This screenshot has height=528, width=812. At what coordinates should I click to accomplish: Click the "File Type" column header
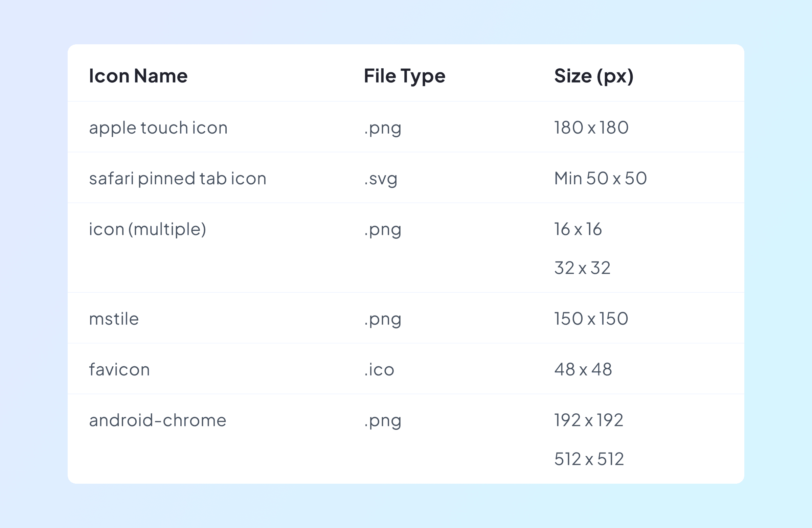pyautogui.click(x=404, y=76)
